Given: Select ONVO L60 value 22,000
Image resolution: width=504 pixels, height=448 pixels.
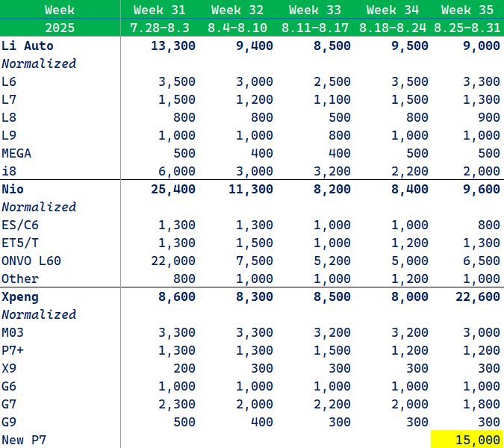Looking at the screenshot, I should [x=173, y=261].
